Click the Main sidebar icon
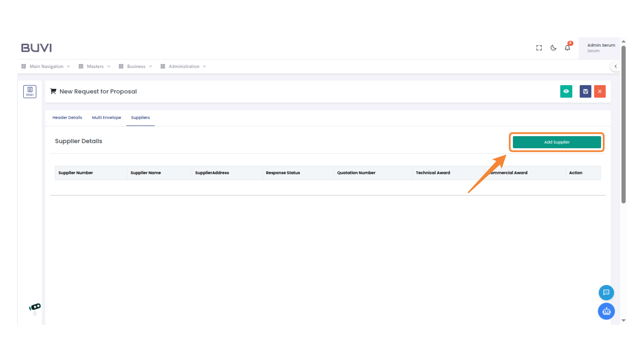 [x=30, y=92]
